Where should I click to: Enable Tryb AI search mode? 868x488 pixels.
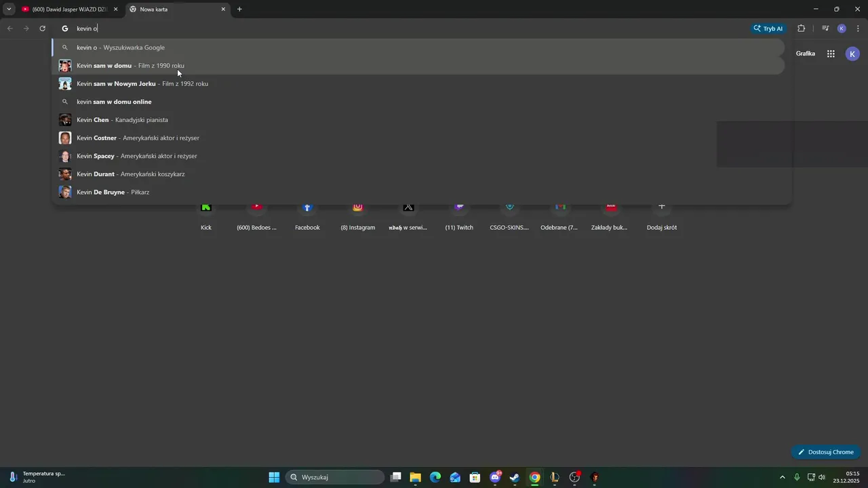768,28
